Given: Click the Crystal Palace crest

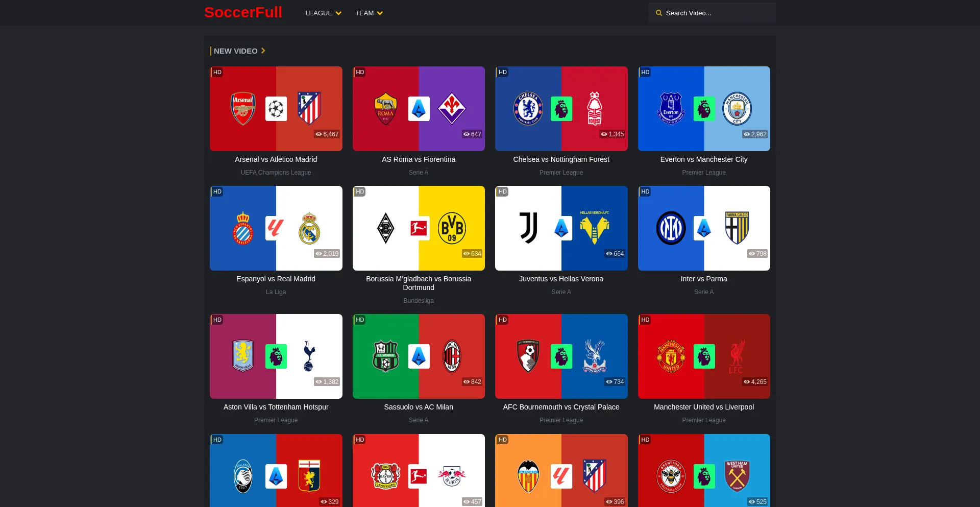Looking at the screenshot, I should click(595, 356).
